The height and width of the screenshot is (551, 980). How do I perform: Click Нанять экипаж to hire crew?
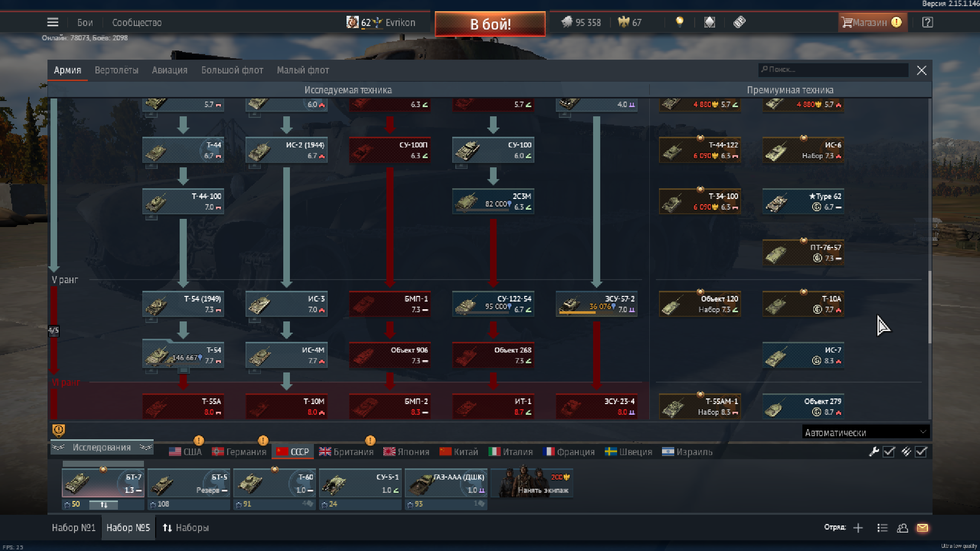(532, 483)
